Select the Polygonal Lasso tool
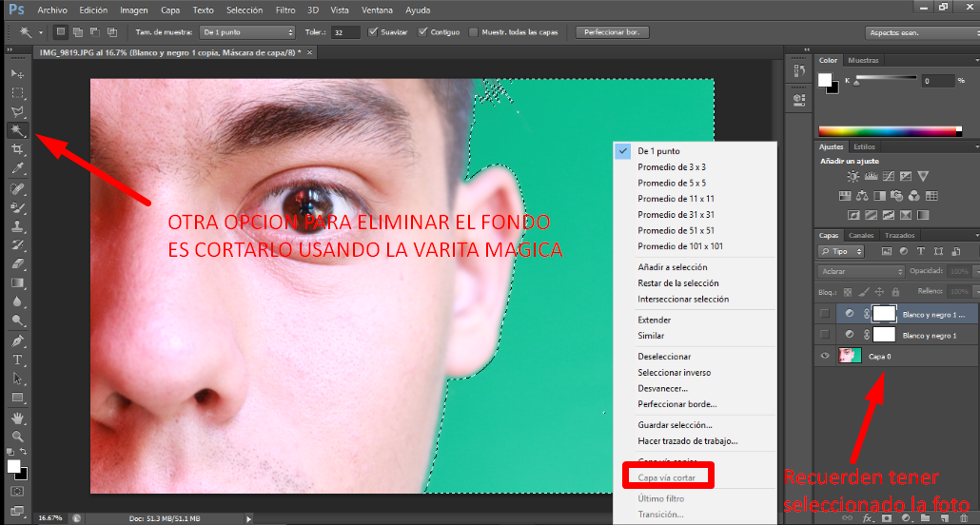 coord(17,112)
